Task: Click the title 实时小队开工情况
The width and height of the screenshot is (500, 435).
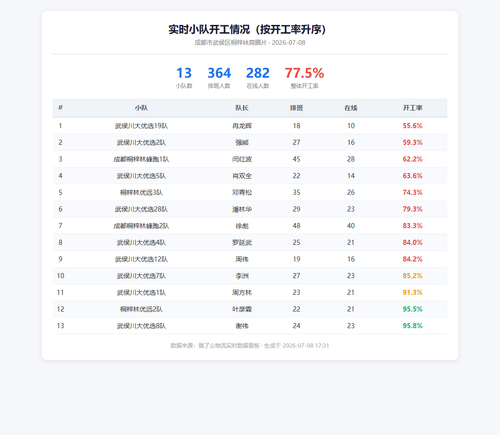Action: pos(209,29)
